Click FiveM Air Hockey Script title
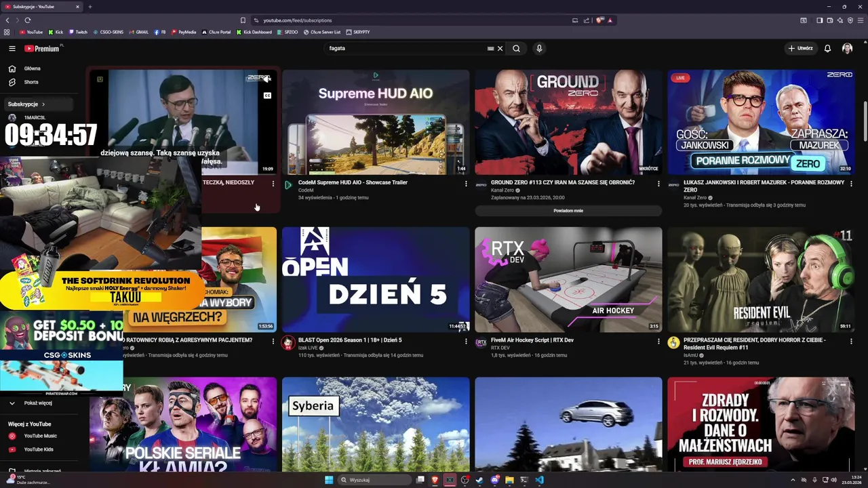868x488 pixels. click(x=532, y=340)
